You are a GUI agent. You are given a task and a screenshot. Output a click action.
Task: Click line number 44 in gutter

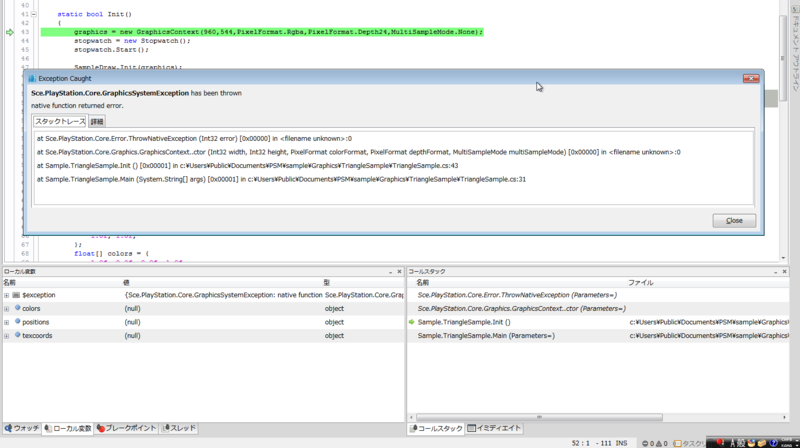[x=25, y=41]
